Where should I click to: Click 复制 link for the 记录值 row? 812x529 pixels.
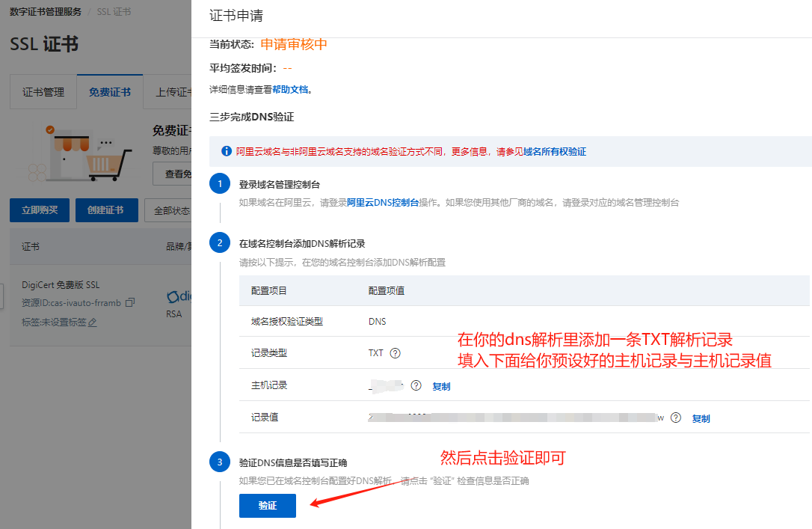coord(701,418)
